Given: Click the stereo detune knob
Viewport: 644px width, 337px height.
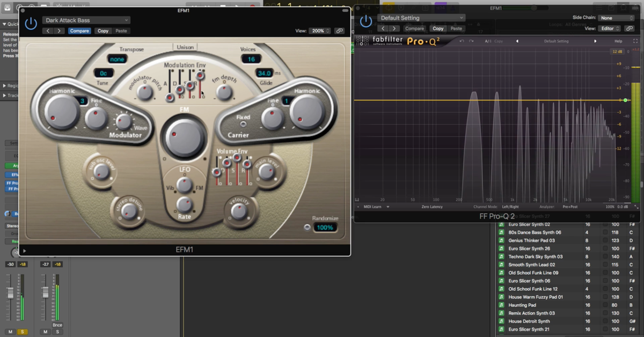Looking at the screenshot, I should coord(129,211).
